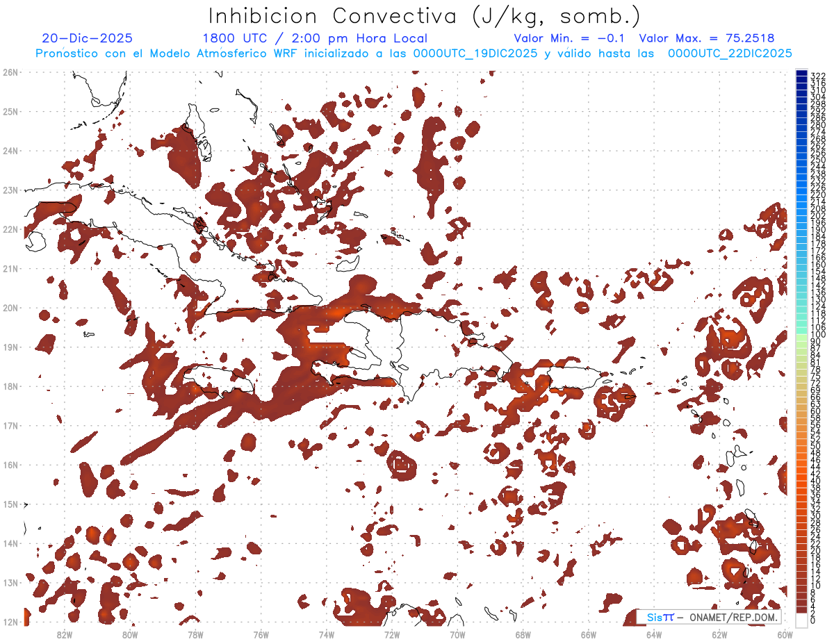Click the '21N' latitude label
Image resolution: width=834 pixels, height=644 pixels.
(10, 268)
